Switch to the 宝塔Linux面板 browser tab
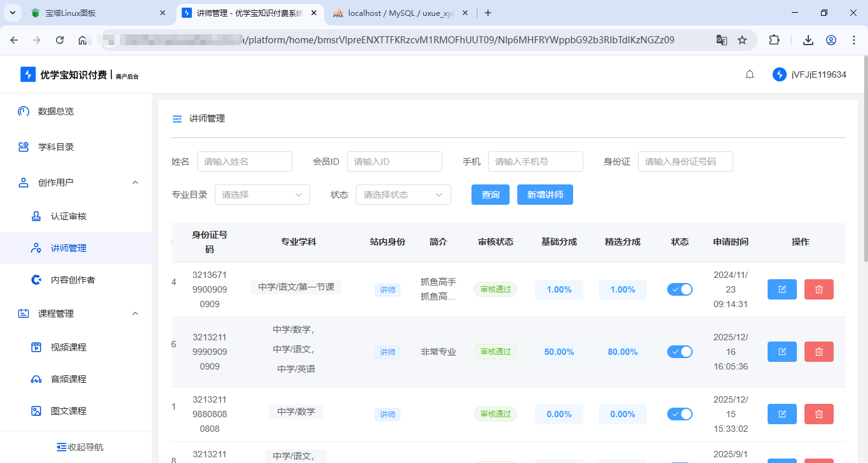Image resolution: width=868 pixels, height=463 pixels. pos(95,13)
